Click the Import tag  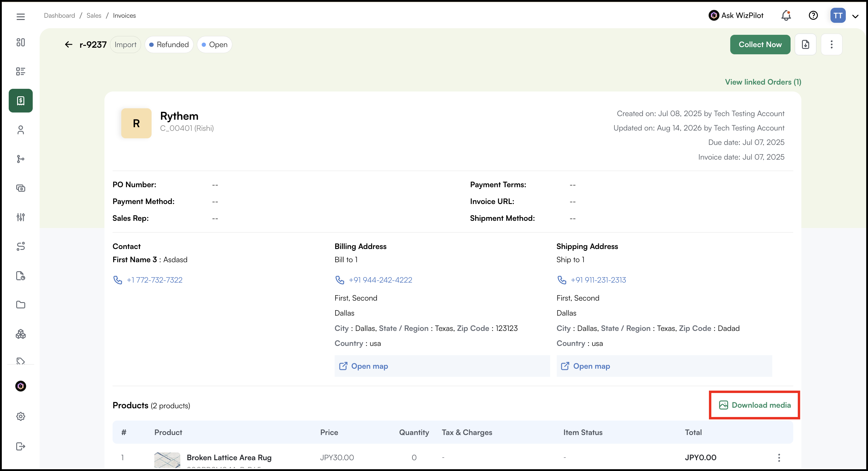click(x=125, y=44)
